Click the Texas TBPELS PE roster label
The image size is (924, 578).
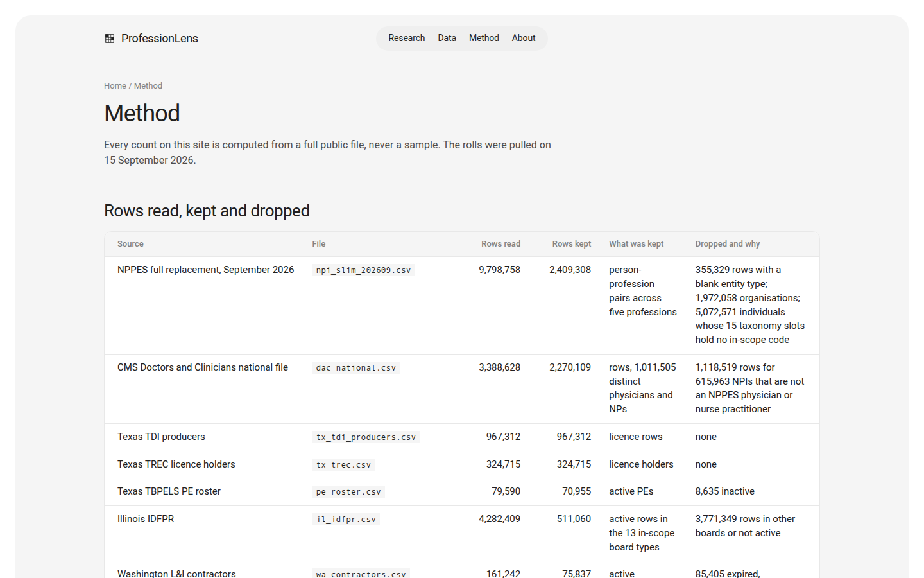[x=169, y=491]
